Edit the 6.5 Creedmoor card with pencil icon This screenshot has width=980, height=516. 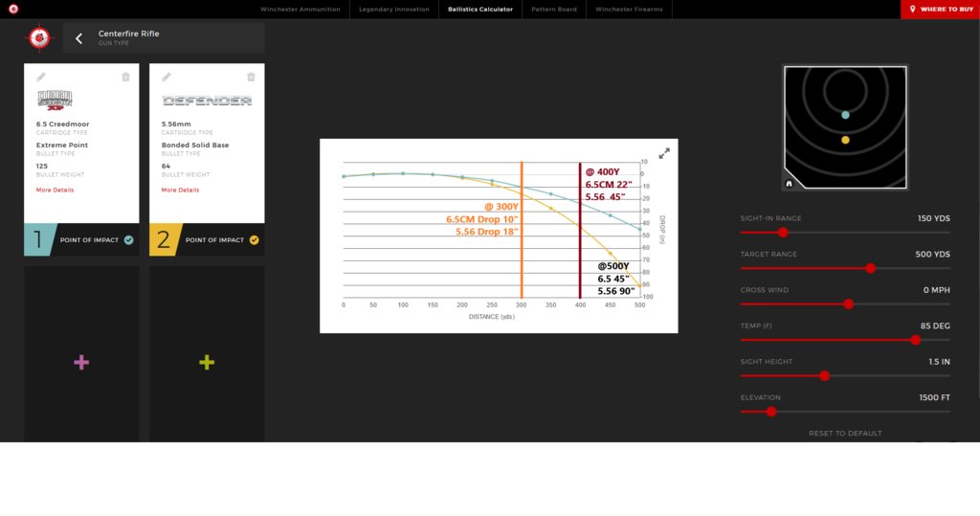pyautogui.click(x=41, y=77)
